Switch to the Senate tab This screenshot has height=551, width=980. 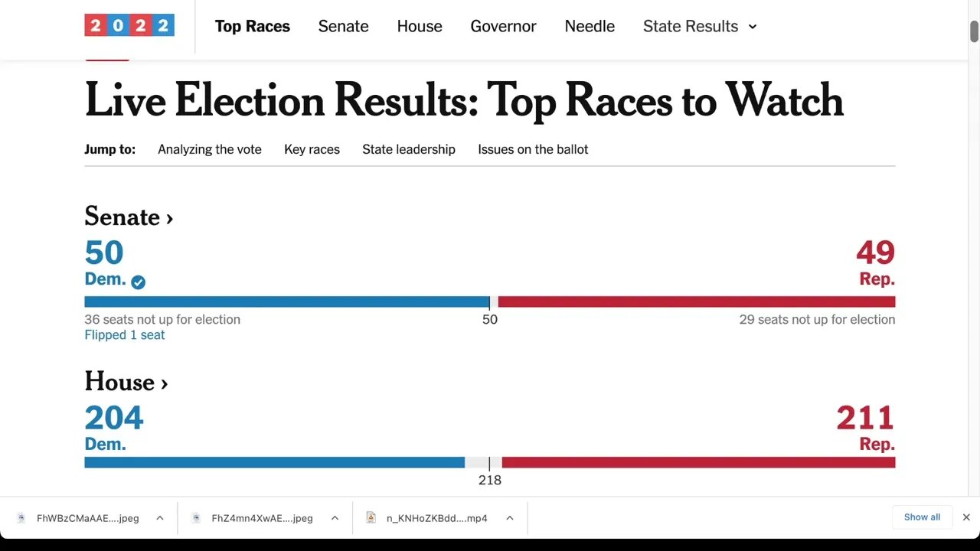[343, 26]
